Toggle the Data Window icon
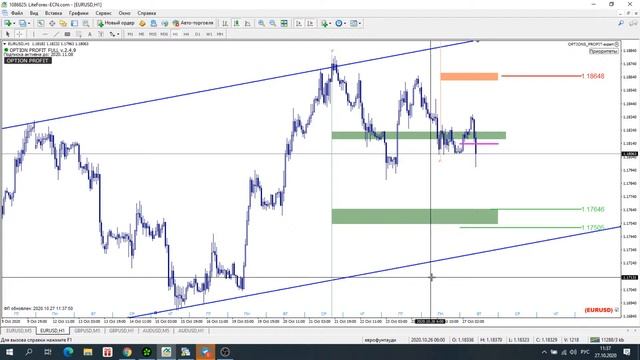The width and height of the screenshot is (640, 360). pos(52,24)
